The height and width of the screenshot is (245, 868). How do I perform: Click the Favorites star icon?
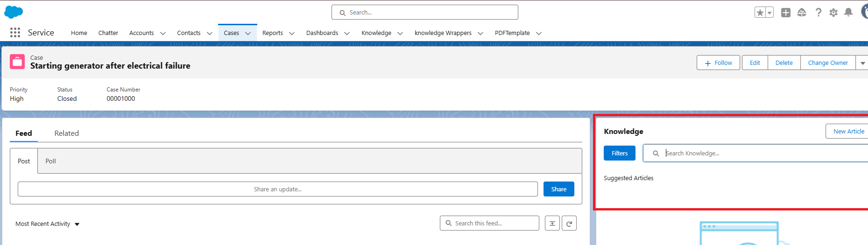760,13
